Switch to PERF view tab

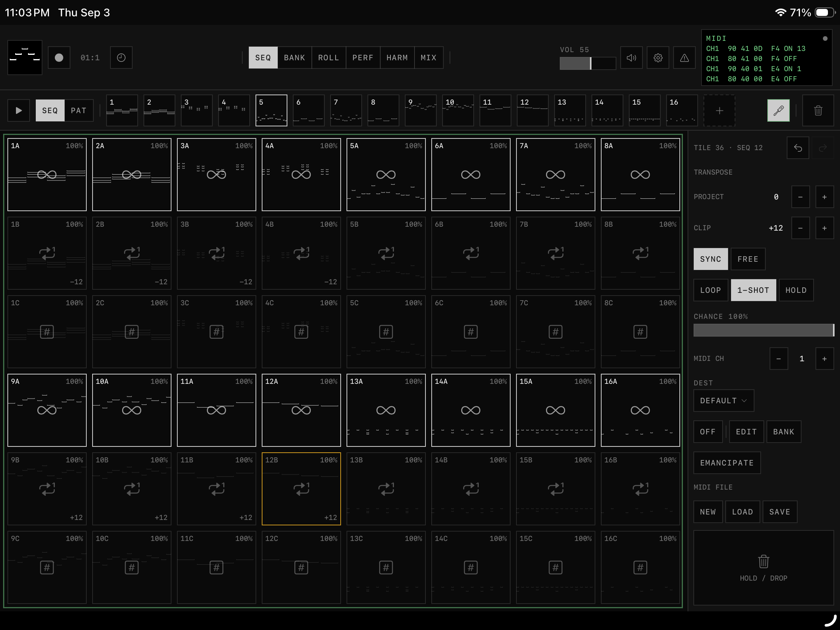[363, 58]
